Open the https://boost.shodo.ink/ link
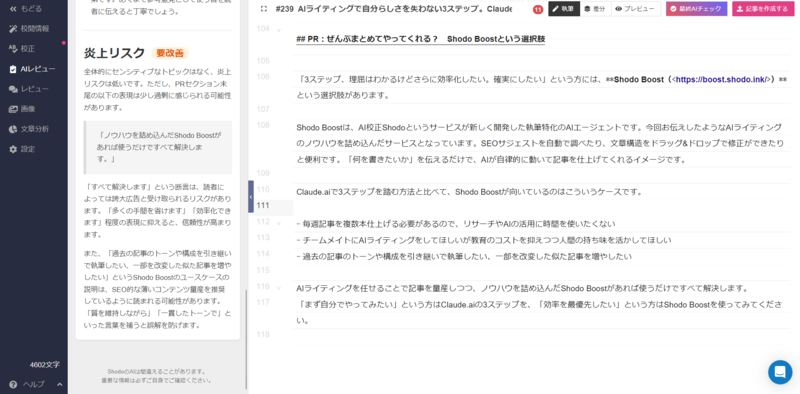The image size is (800, 394). click(722, 79)
